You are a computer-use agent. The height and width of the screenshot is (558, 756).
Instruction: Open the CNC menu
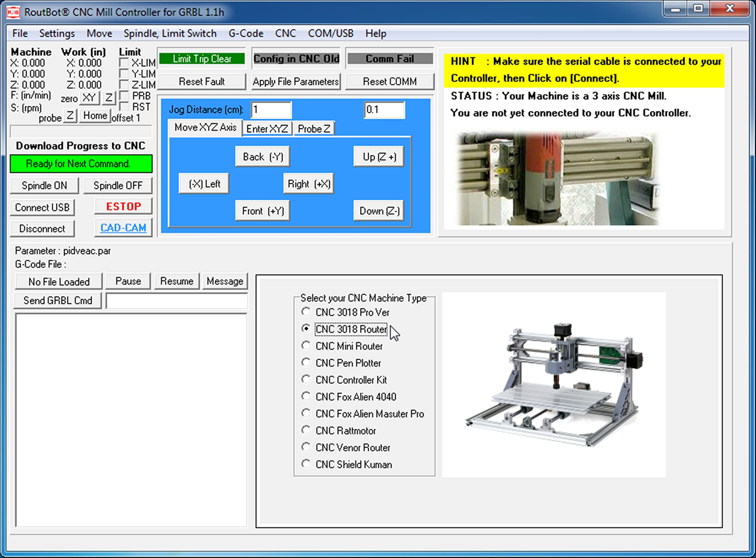click(285, 33)
